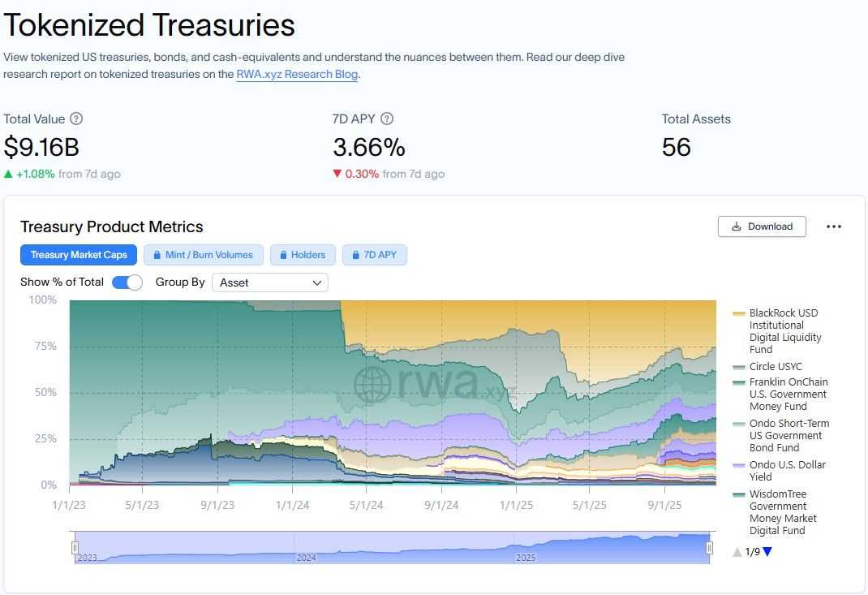The image size is (868, 595).
Task: Click the Total Value help icon
Action: [x=75, y=119]
